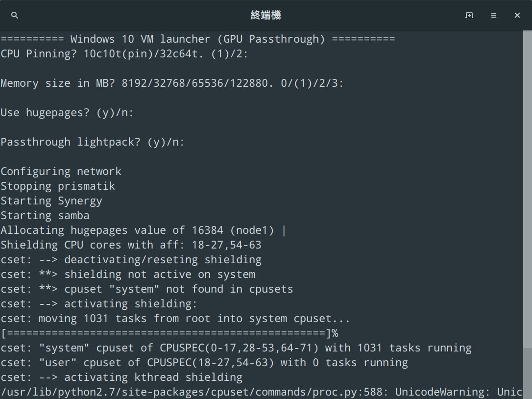532x399 pixels.
Task: Open a new terminal tab
Action: [x=469, y=15]
